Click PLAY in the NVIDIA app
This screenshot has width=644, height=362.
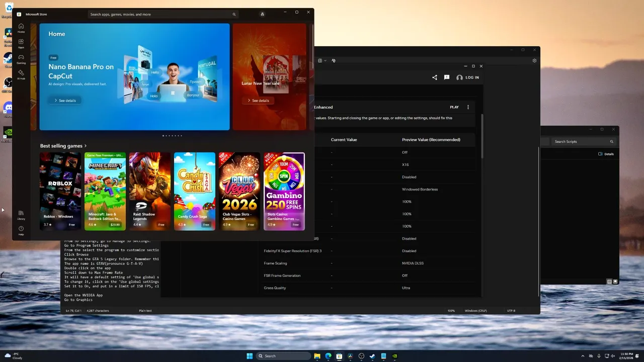click(454, 107)
